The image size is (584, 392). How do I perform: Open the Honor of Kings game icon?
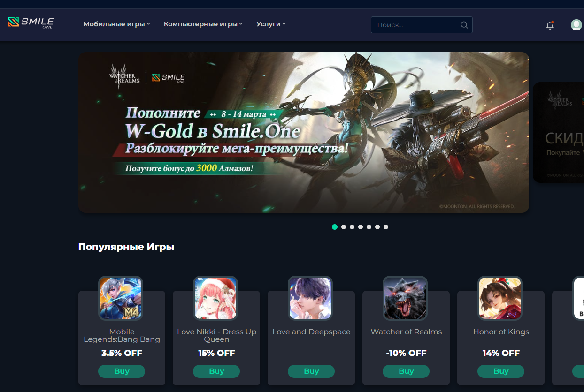pos(500,298)
